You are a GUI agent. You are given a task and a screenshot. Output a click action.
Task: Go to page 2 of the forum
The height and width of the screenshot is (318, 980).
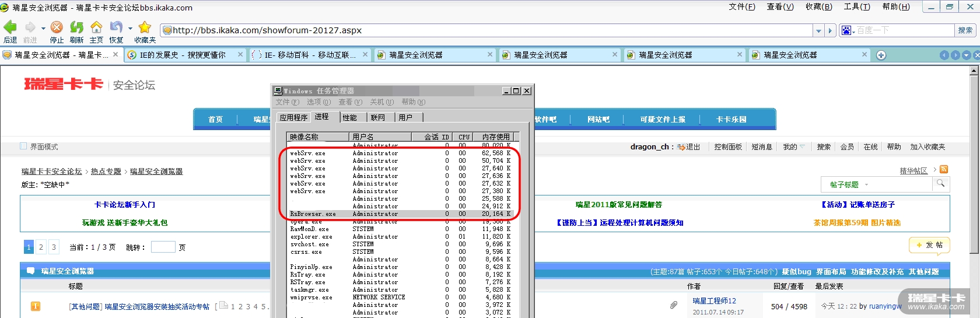41,247
